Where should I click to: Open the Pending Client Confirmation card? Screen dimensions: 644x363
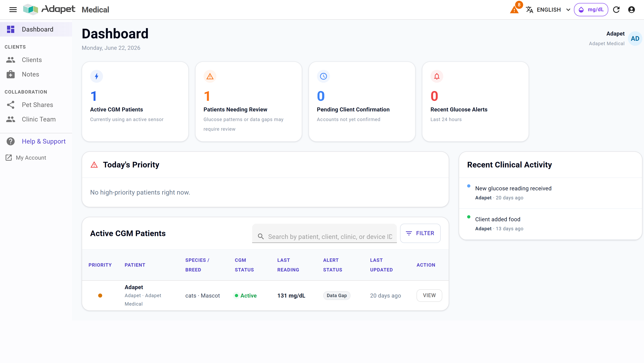click(362, 102)
